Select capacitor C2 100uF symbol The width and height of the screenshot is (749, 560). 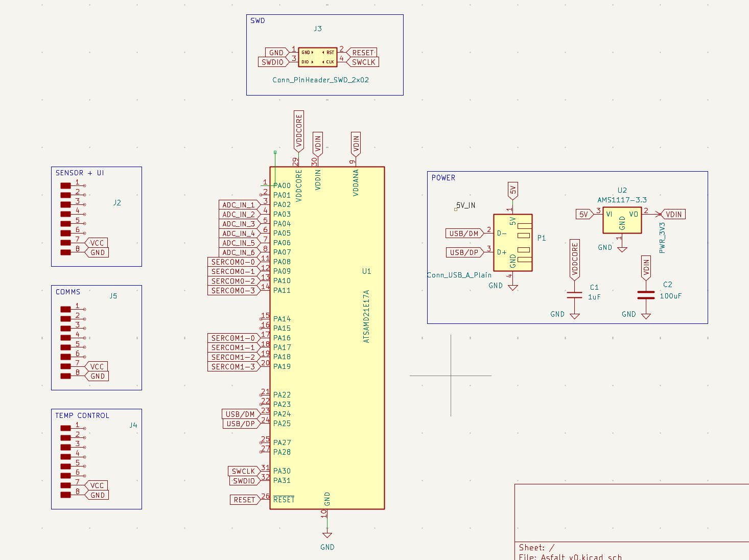tap(646, 294)
